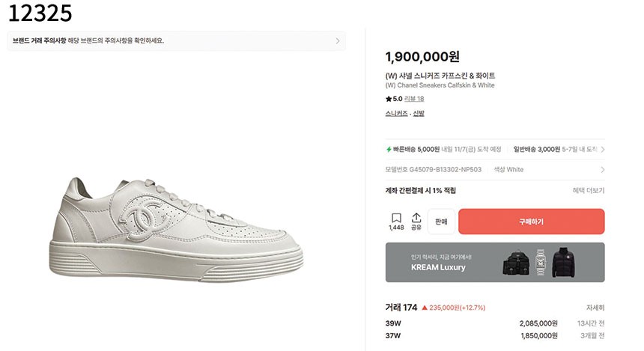The height and width of the screenshot is (351, 644).
Task: Bookmark this product with the save icon
Action: (x=396, y=218)
